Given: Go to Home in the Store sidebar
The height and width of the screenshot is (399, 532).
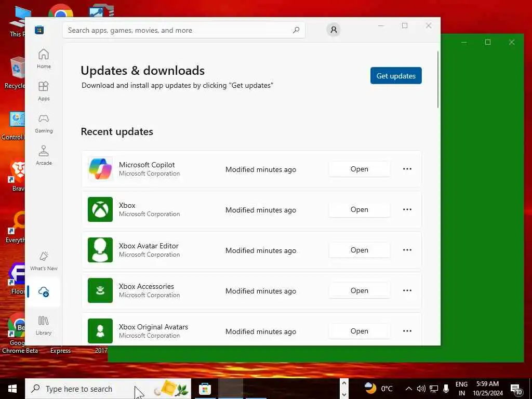Looking at the screenshot, I should click(44, 59).
